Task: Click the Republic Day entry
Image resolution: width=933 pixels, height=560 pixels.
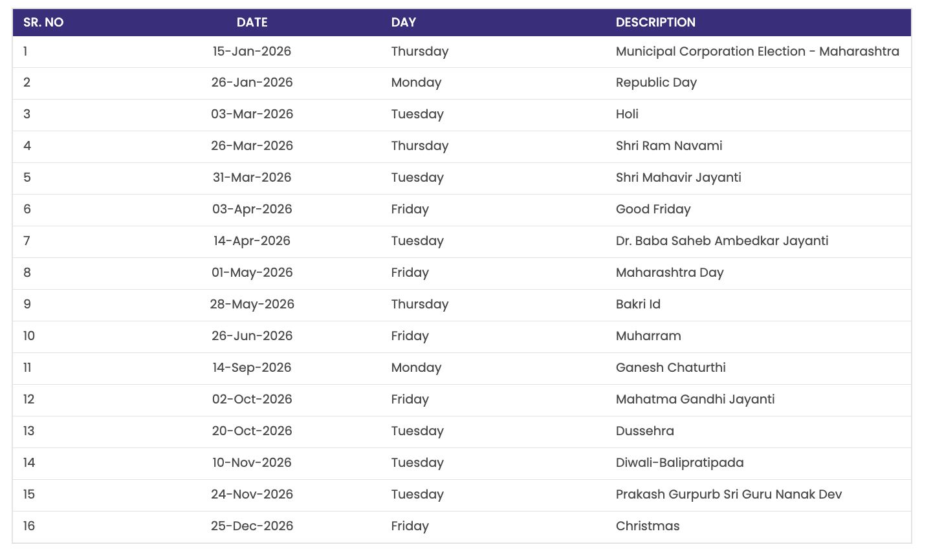Action: tap(656, 82)
